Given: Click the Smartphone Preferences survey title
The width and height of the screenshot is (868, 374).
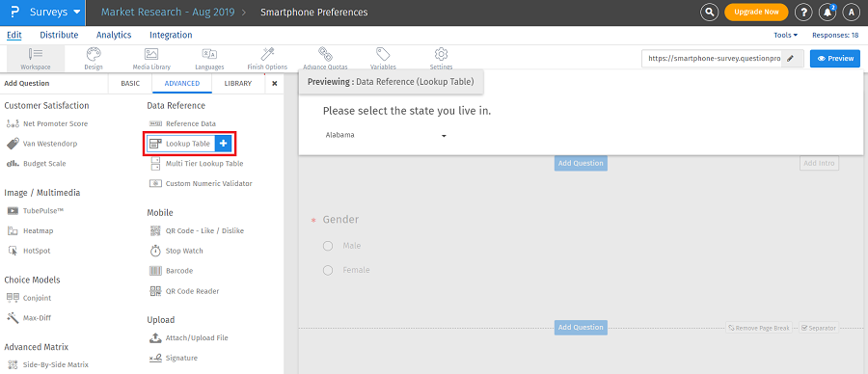Looking at the screenshot, I should tap(313, 13).
